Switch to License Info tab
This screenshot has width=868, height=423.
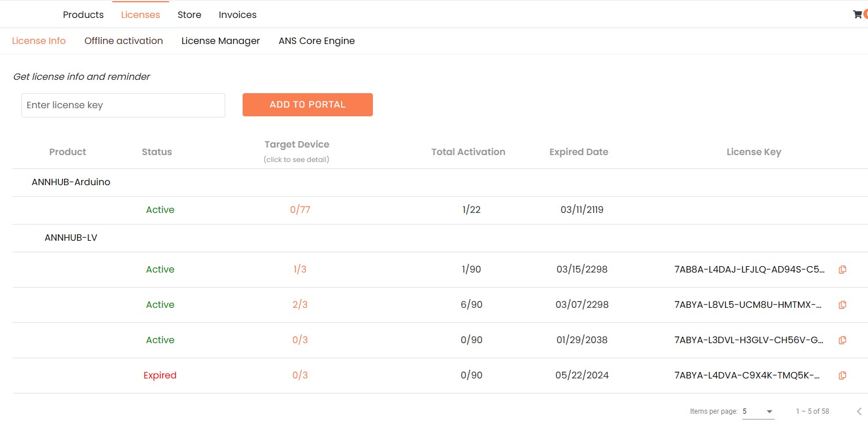[x=39, y=41]
